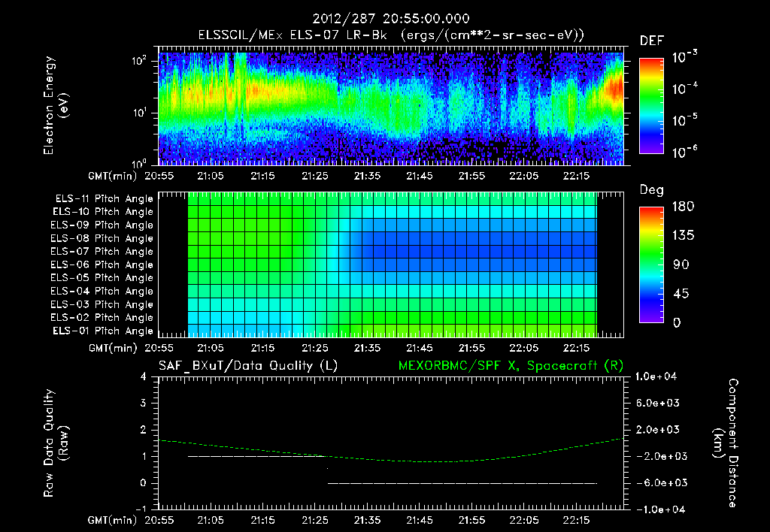770x532 pixels.
Task: Click the SAF_BXuT/Data Quality (L) label
Action: pos(248,366)
